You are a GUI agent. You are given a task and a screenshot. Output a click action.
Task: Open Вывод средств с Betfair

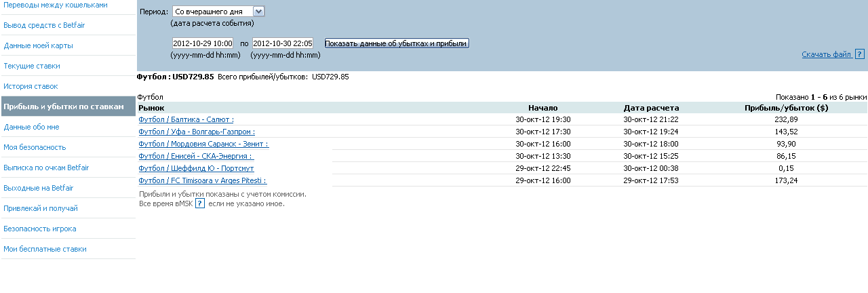coord(44,25)
